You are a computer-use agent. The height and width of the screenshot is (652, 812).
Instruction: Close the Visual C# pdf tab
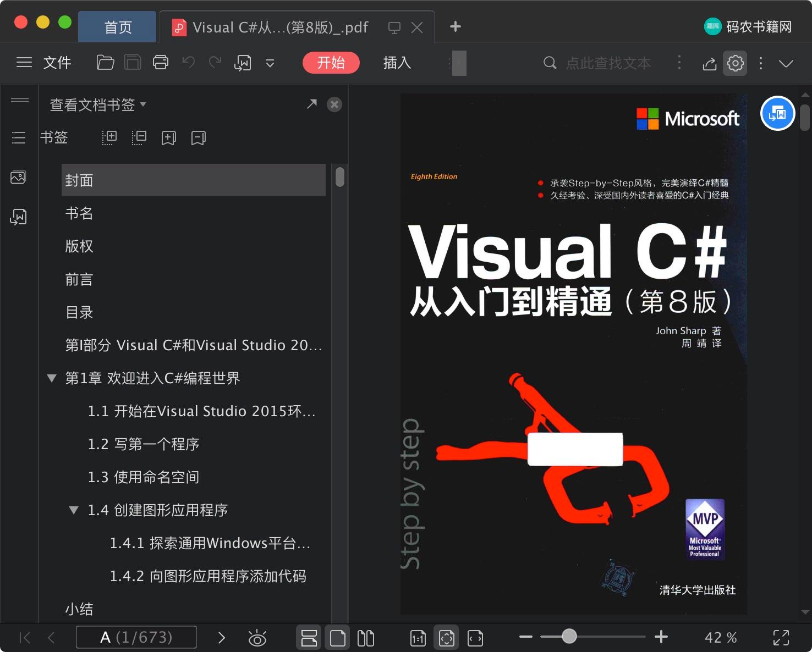click(417, 27)
